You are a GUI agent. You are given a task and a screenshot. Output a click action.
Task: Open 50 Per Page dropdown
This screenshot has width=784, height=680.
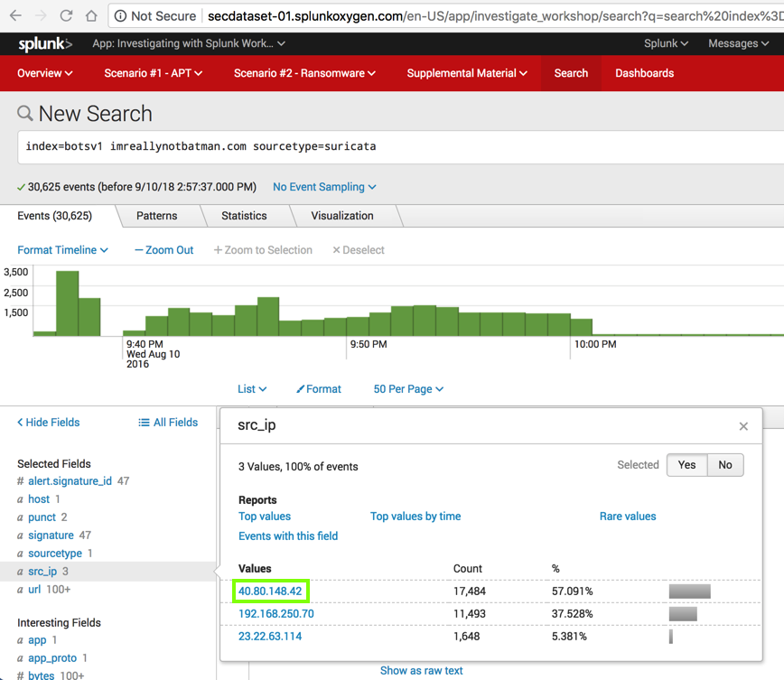pyautogui.click(x=408, y=389)
